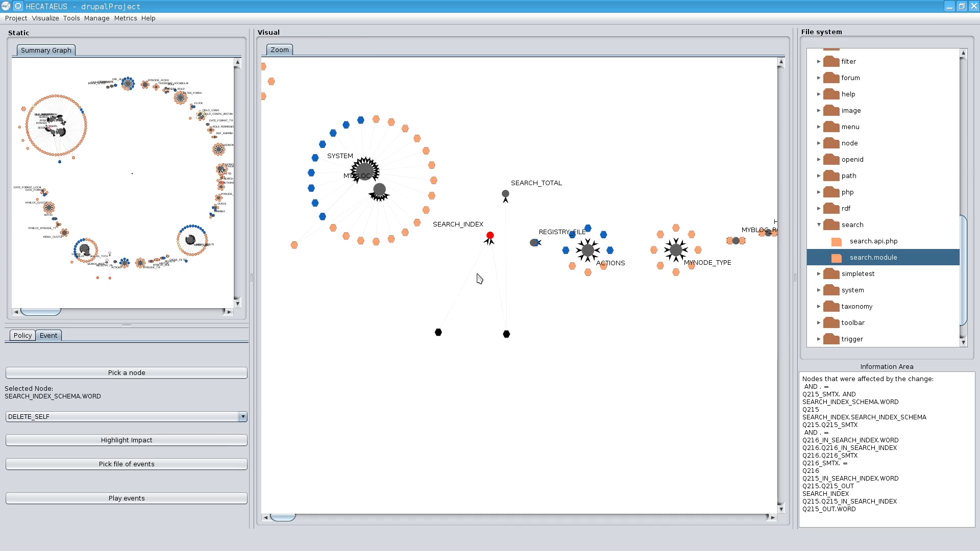980x551 pixels.
Task: Click the Summary Graph horizontal scrollbar thumb
Action: point(41,312)
